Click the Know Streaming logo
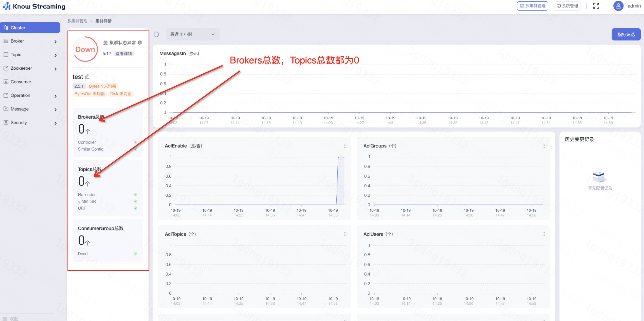 point(34,6)
